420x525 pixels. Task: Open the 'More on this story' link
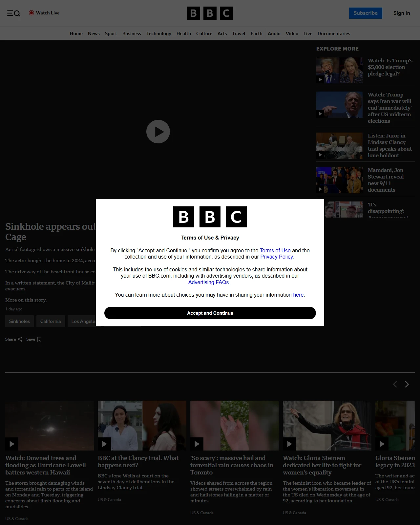(26, 300)
